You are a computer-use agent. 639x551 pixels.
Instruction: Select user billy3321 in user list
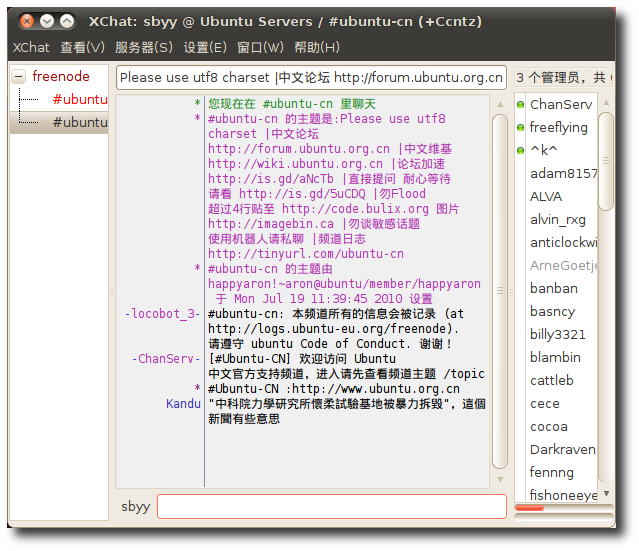coord(557,335)
